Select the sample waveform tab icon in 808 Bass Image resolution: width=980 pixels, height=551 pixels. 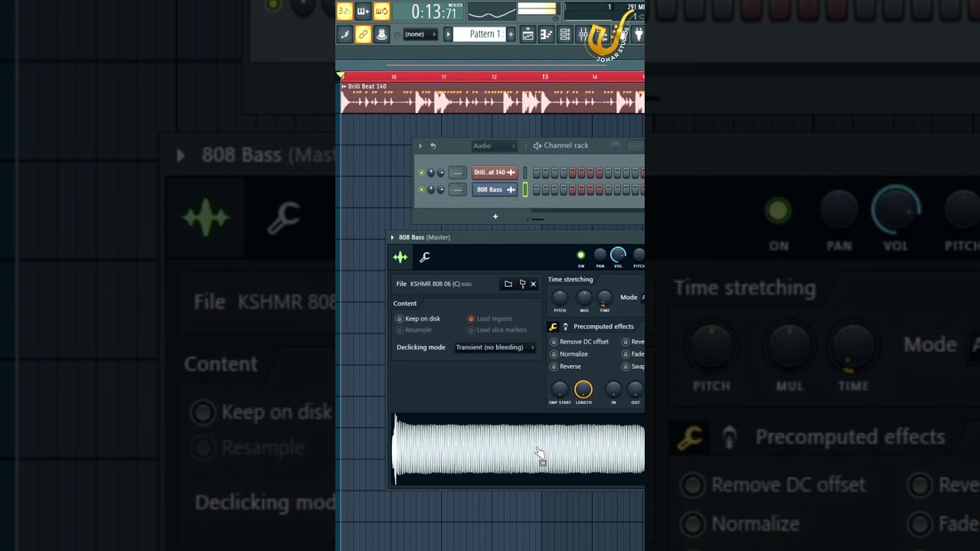[400, 257]
